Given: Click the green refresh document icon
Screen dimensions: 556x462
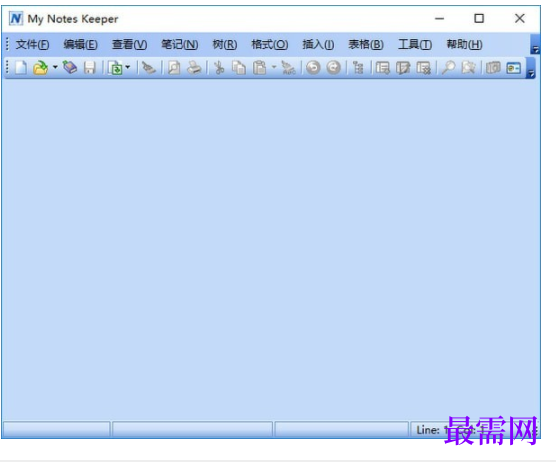Looking at the screenshot, I should [x=116, y=67].
